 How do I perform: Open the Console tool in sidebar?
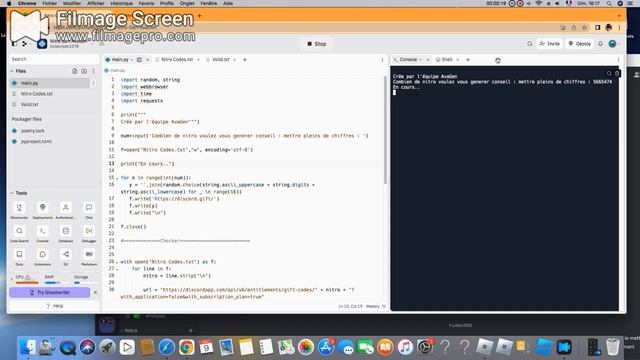42,234
